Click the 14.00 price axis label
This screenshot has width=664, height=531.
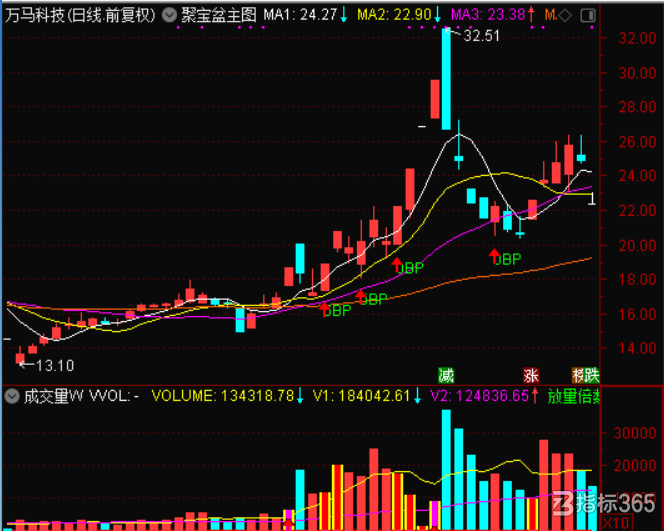[637, 348]
